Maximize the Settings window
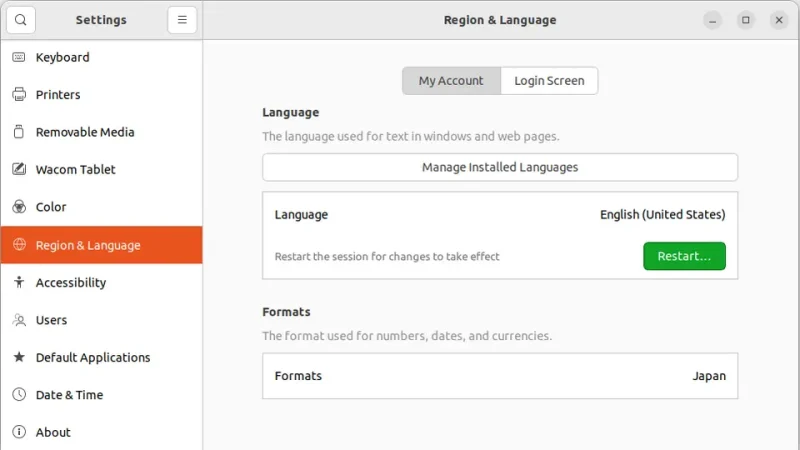The height and width of the screenshot is (450, 800). [745, 20]
